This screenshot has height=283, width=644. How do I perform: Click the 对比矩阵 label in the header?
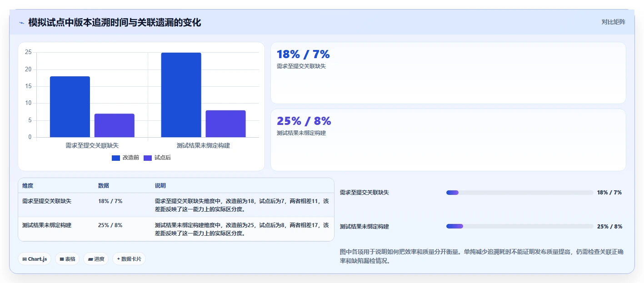tap(613, 22)
